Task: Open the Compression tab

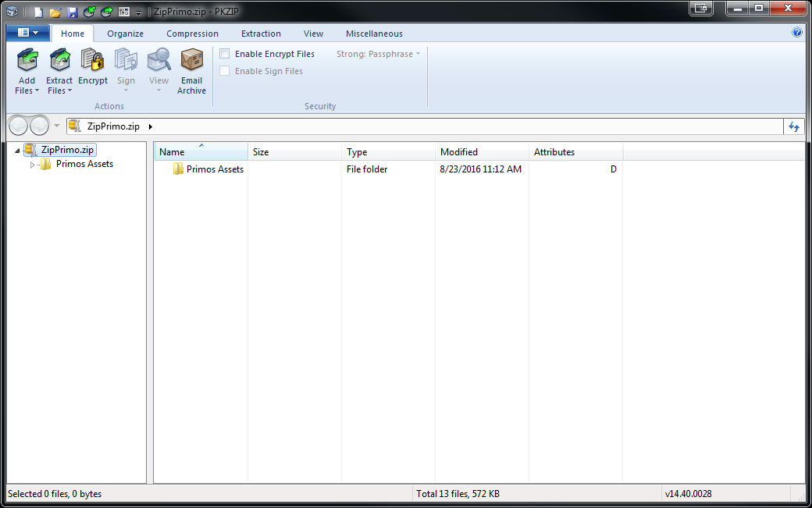Action: [192, 34]
